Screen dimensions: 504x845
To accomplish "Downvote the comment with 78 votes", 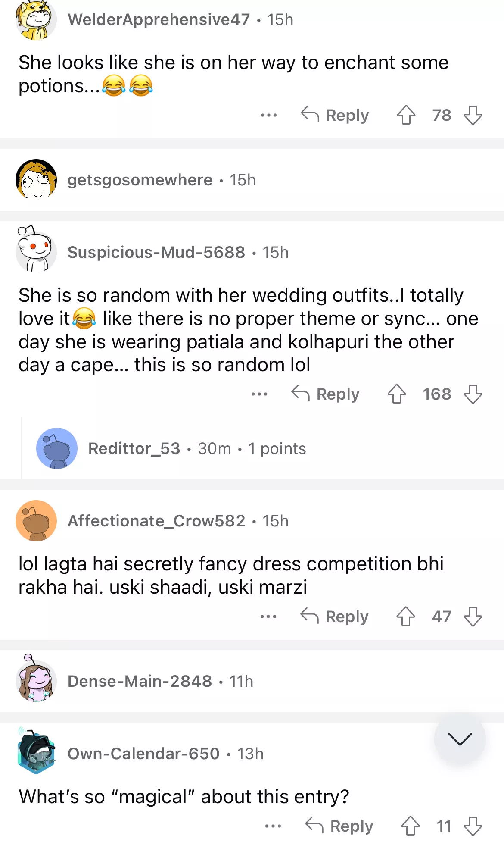I will click(473, 115).
